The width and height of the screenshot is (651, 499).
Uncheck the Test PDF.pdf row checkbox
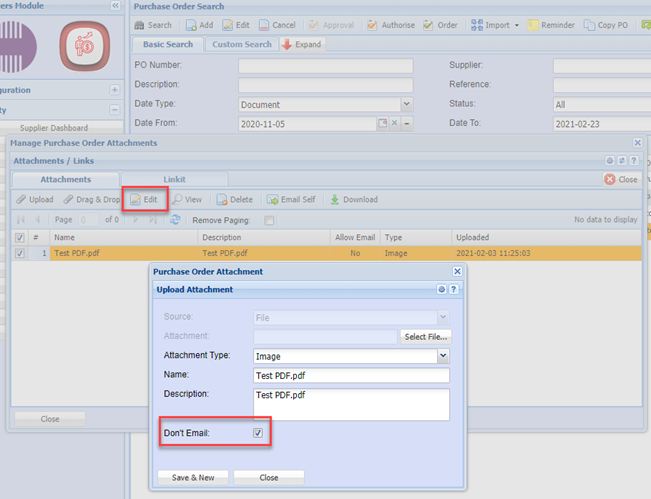tap(21, 254)
